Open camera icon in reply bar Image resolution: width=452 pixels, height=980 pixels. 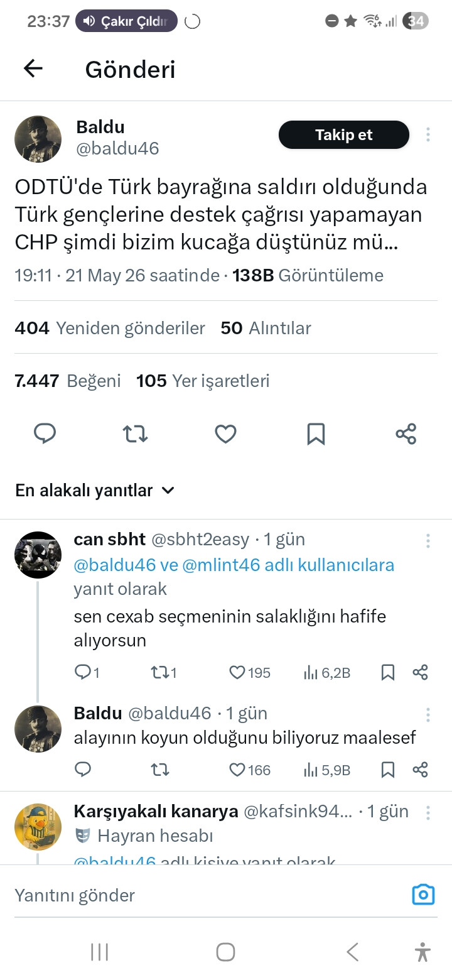point(423,894)
